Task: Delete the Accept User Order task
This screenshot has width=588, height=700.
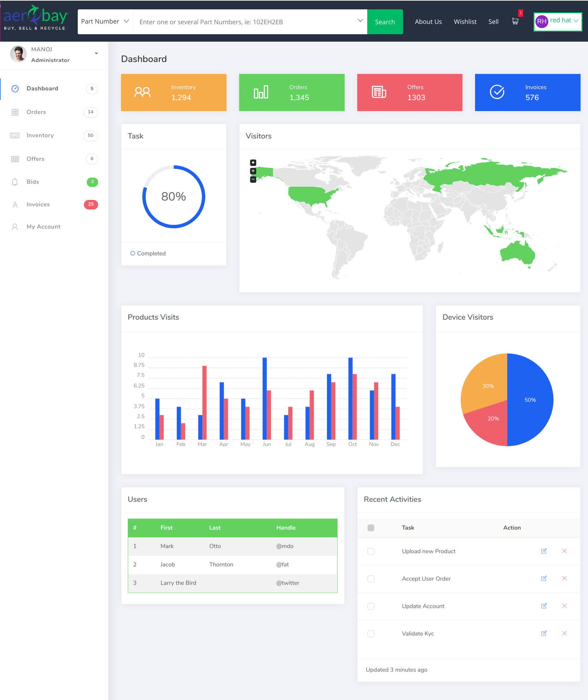Action: (564, 578)
